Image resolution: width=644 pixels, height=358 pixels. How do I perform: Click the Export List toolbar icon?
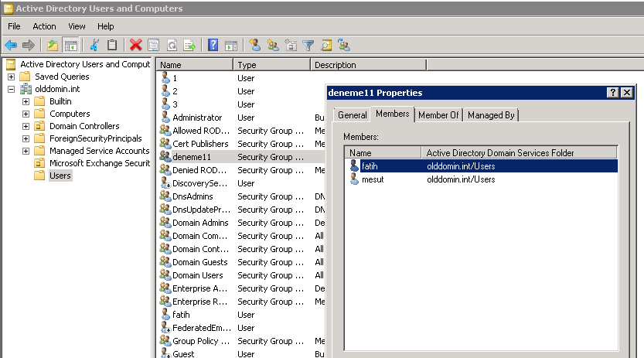click(x=189, y=45)
